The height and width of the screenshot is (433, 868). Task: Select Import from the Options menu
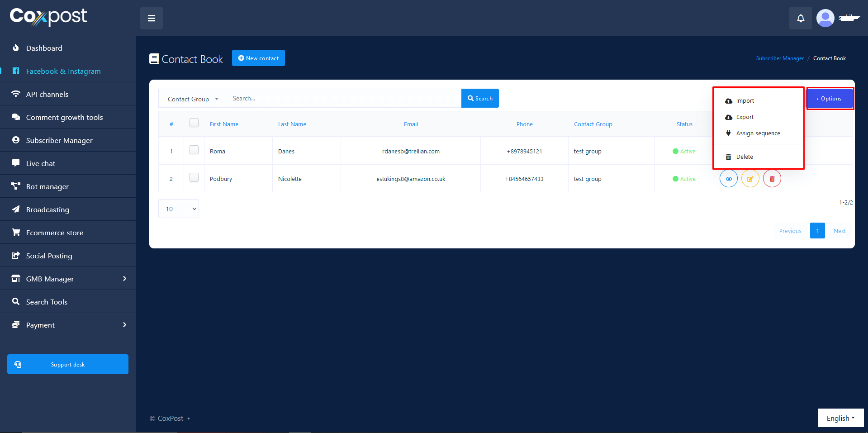point(745,101)
